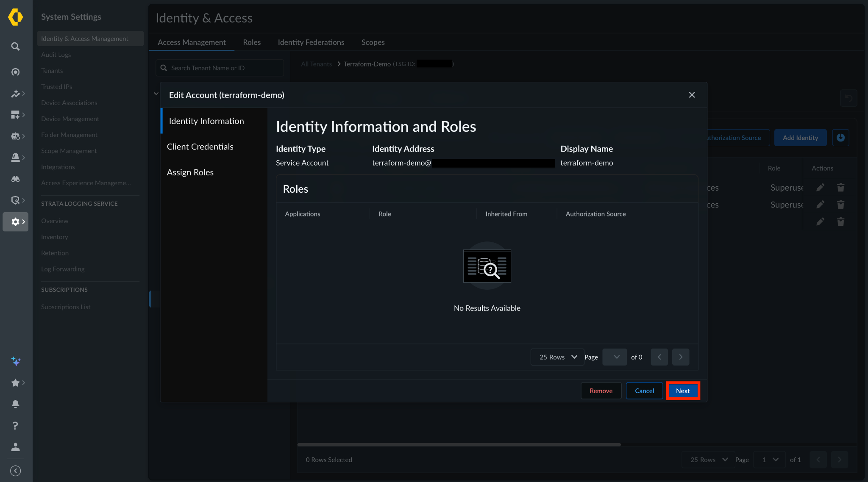Go to previous page in background table
The height and width of the screenshot is (482, 868).
click(x=818, y=460)
